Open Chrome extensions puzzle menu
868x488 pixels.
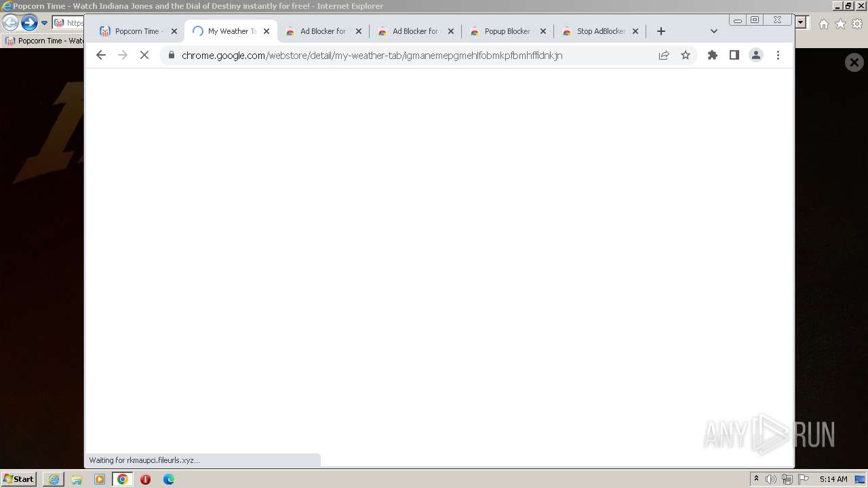click(713, 56)
